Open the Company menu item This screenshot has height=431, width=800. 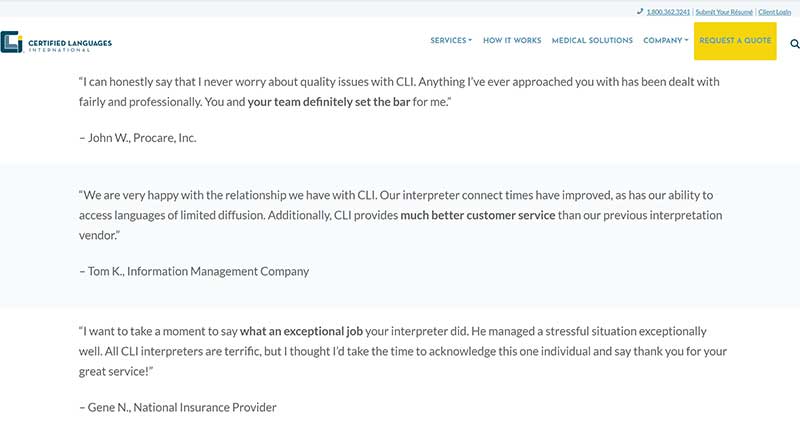click(662, 41)
